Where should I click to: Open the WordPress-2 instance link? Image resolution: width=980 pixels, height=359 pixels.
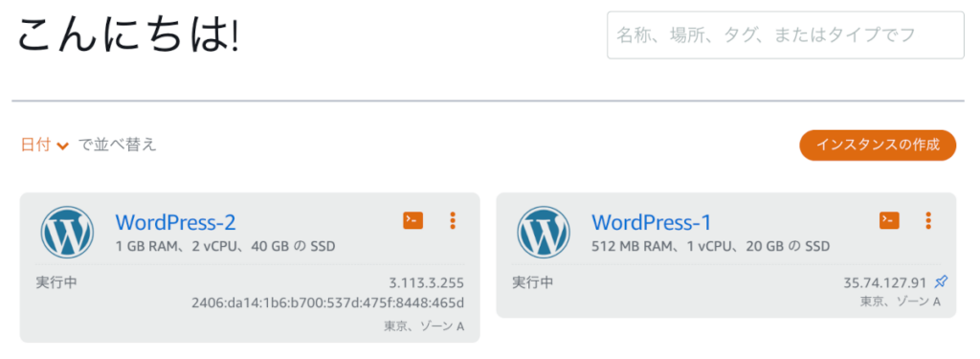[176, 223]
